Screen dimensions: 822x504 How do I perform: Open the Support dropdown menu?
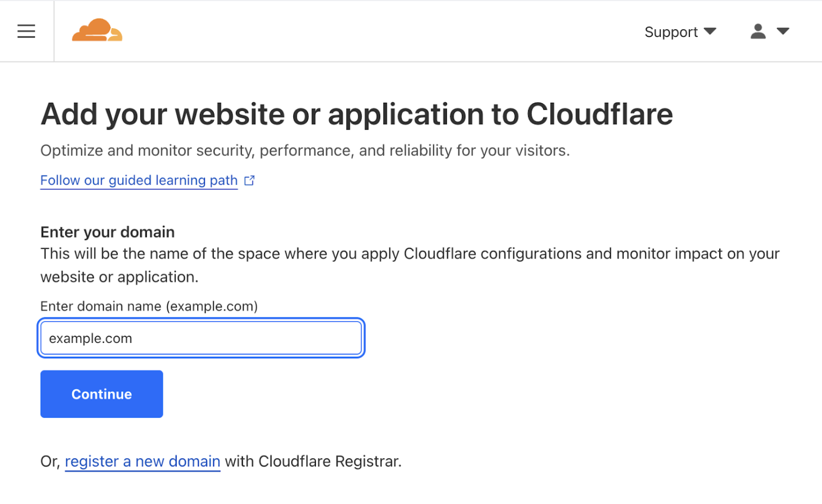[680, 32]
